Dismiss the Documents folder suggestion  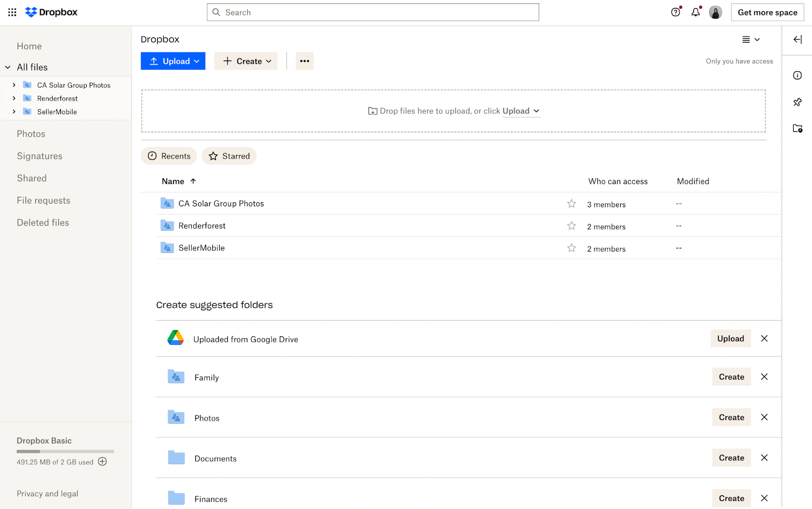point(764,458)
